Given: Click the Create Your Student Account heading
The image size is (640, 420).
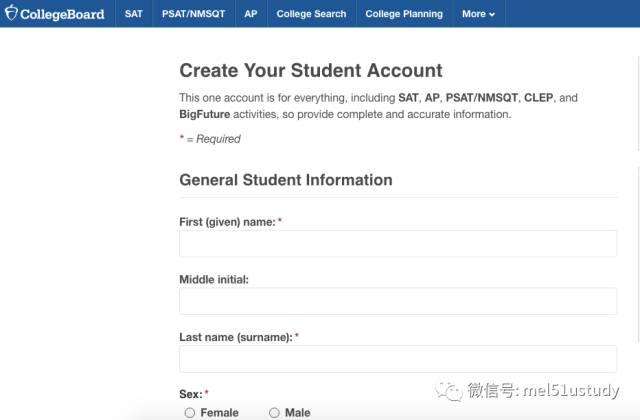Looking at the screenshot, I should (x=311, y=71).
